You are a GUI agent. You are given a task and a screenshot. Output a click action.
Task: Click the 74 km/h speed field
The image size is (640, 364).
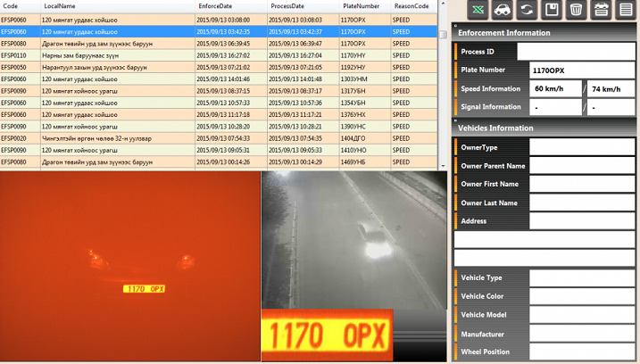tap(611, 89)
